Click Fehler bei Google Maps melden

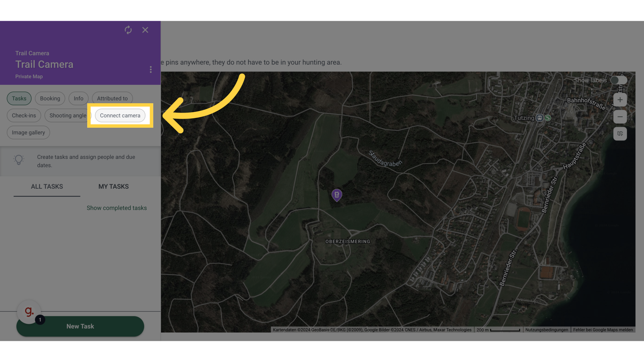tap(603, 330)
